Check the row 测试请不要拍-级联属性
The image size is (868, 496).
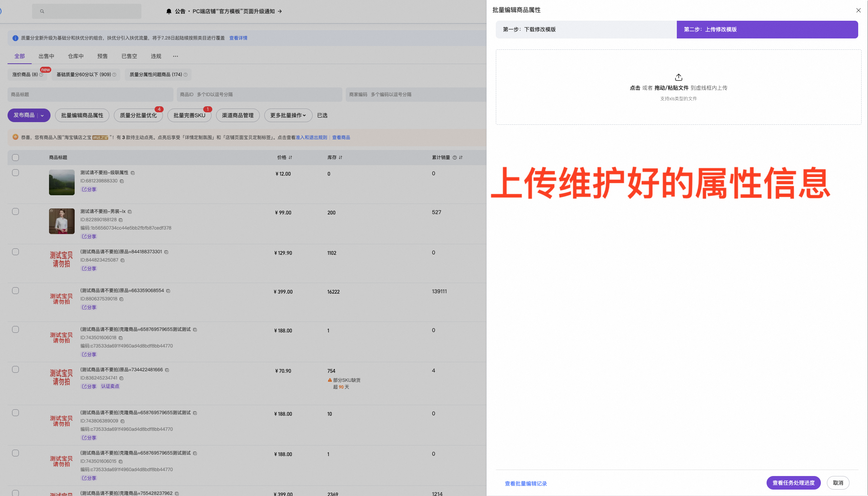15,173
